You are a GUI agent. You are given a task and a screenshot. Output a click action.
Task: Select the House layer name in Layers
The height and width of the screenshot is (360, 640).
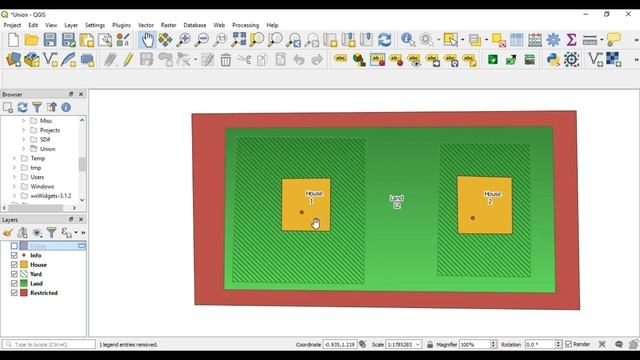click(38, 264)
